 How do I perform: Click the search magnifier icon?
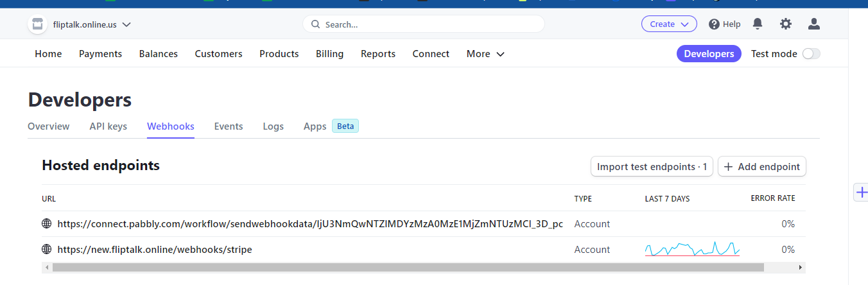point(315,24)
